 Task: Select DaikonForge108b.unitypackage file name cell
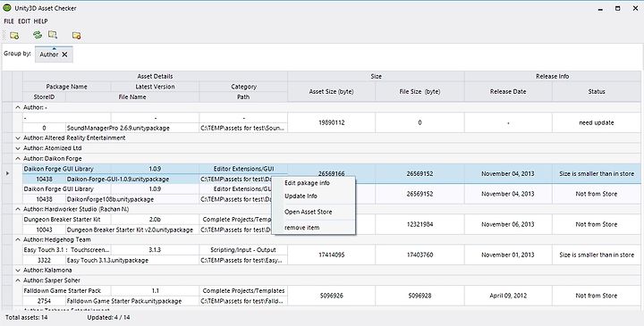pos(132,199)
